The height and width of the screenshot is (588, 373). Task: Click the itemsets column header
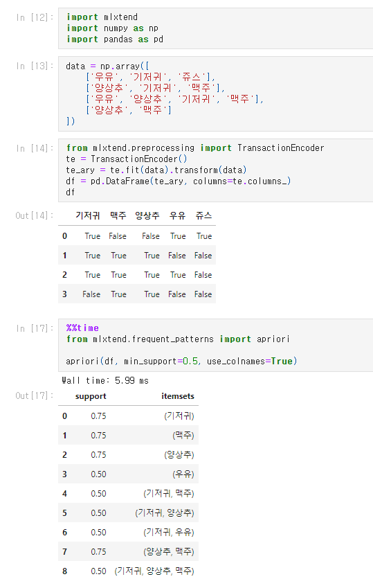178,396
